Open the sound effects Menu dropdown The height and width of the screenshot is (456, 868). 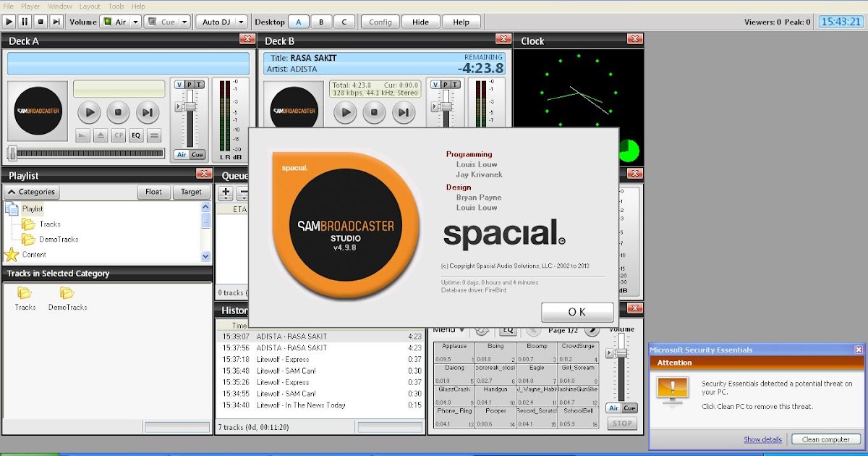point(448,330)
